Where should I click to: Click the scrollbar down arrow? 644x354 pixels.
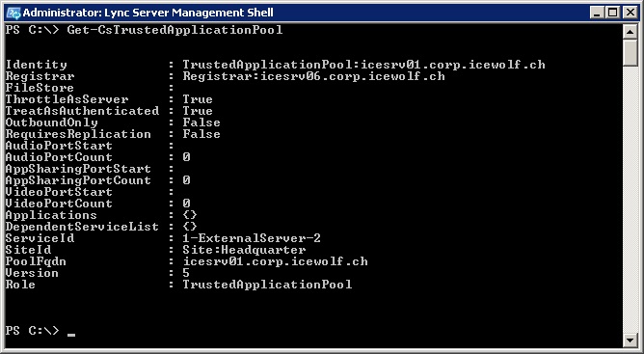pyautogui.click(x=630, y=340)
